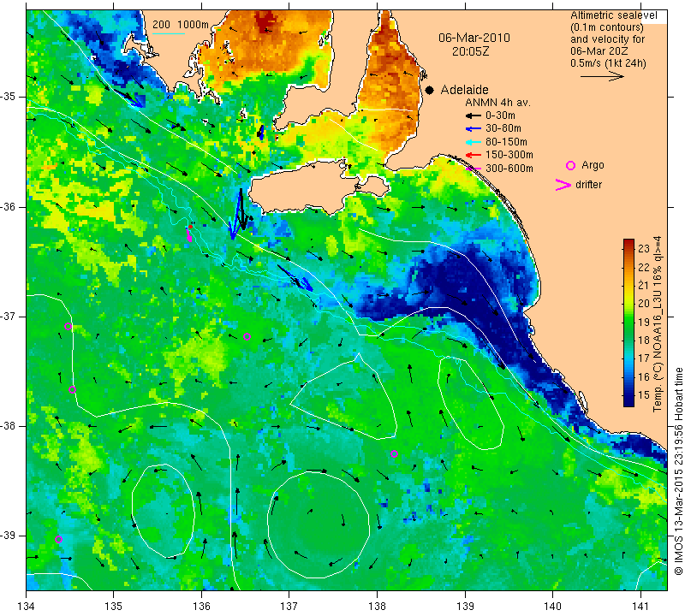Click the latitude axis label -37

point(8,316)
